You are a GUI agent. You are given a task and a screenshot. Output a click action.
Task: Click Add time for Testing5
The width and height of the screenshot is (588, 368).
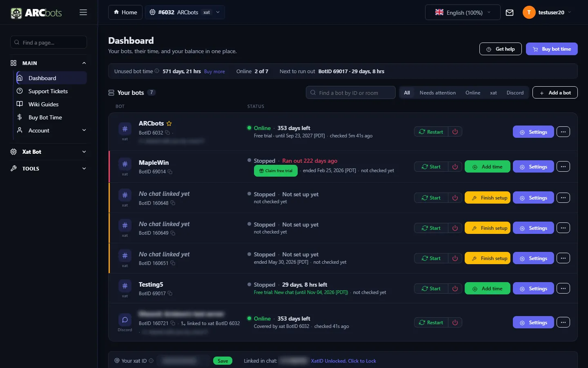[488, 289]
